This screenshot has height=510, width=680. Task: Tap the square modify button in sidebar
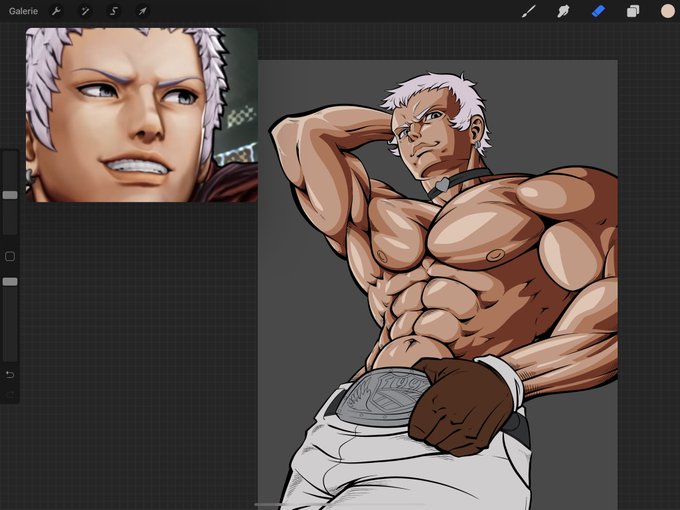[10, 256]
